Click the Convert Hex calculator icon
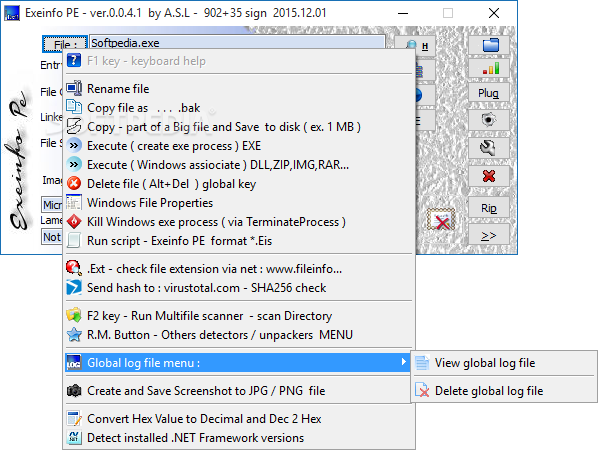 (x=74, y=418)
